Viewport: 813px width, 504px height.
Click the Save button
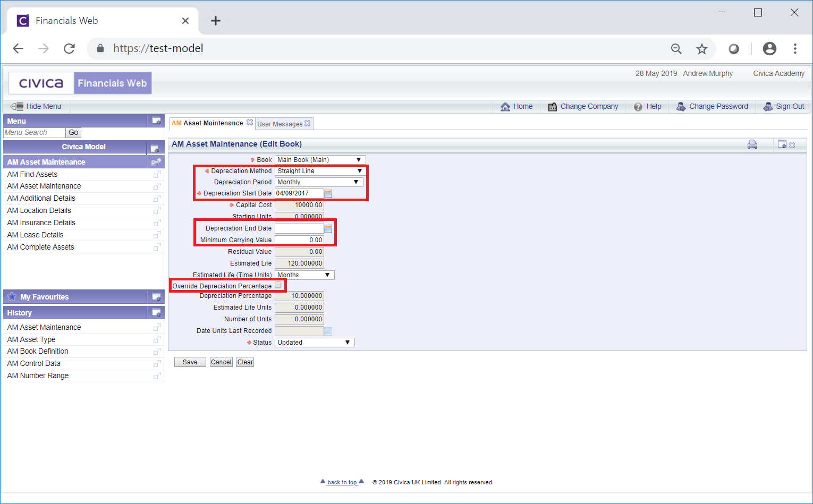190,362
